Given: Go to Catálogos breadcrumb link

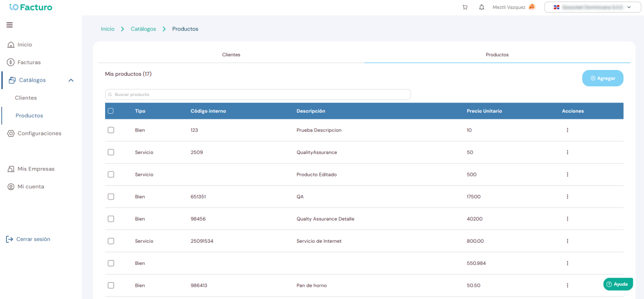Looking at the screenshot, I should (144, 29).
